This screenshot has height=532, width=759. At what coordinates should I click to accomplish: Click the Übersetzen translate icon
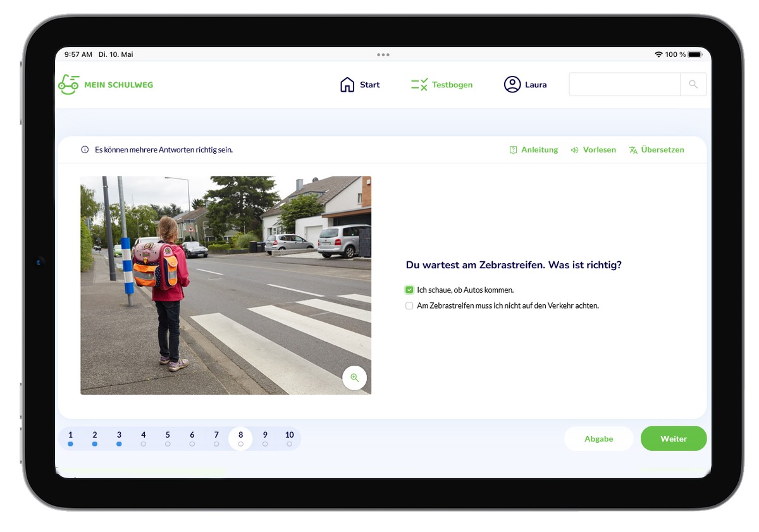[x=633, y=150]
